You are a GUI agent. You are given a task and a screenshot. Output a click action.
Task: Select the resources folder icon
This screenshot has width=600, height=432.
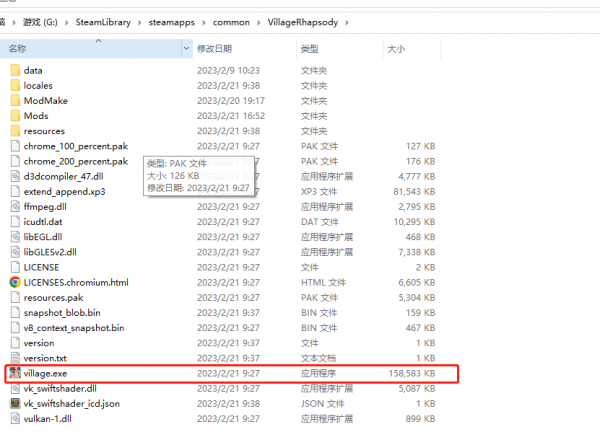pos(14,130)
